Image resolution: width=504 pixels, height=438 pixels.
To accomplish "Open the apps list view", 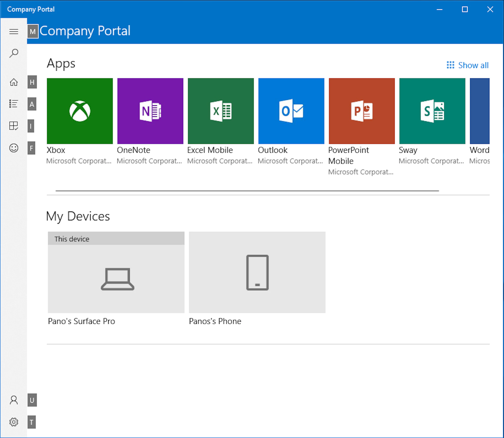I will point(14,103).
